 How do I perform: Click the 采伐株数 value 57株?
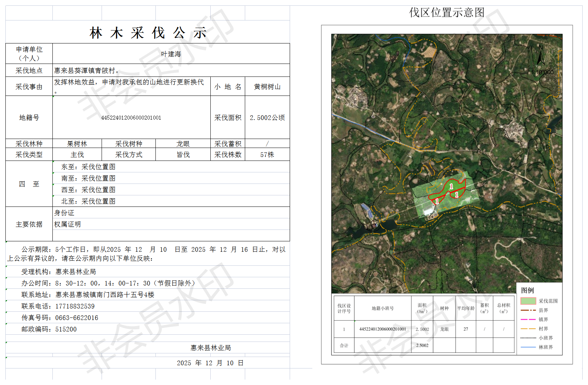pos(267,155)
